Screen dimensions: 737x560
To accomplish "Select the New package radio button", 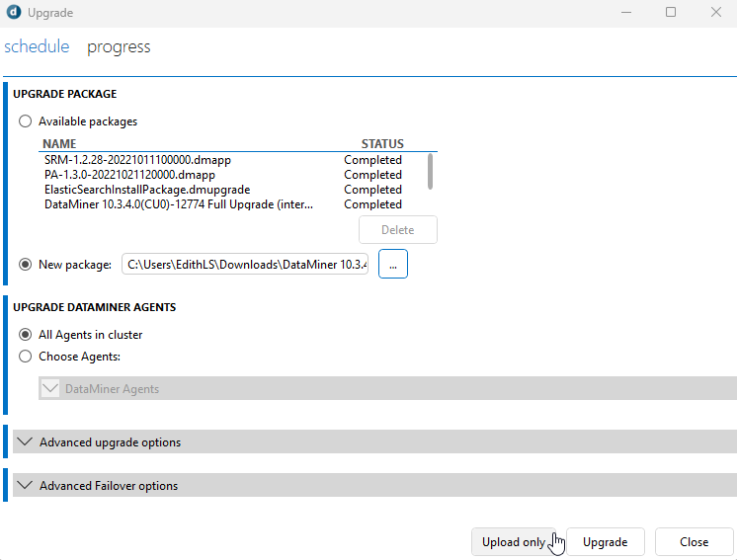I will 26,265.
